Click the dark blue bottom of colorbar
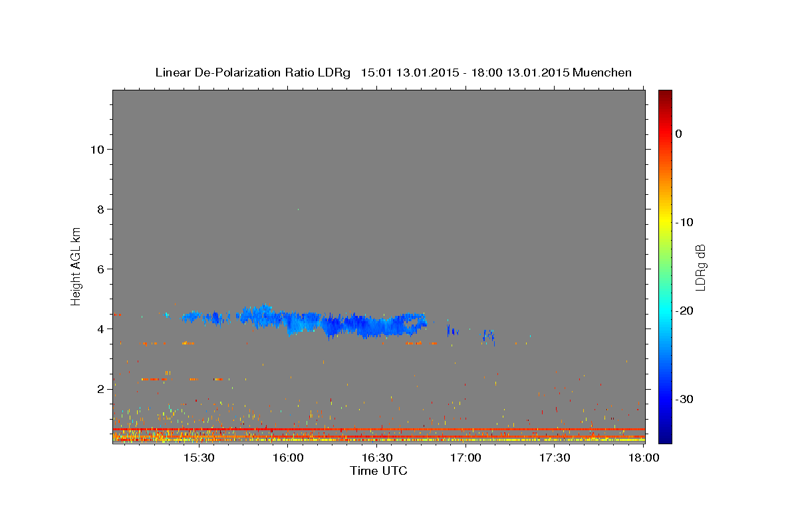Image resolution: width=798 pixels, height=532 pixels. pos(665,438)
